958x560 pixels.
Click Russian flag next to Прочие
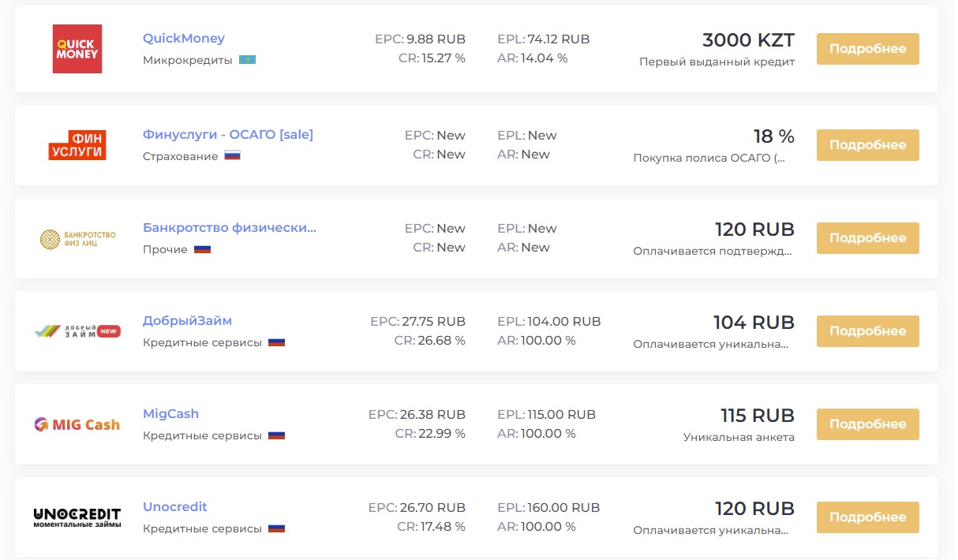(203, 249)
